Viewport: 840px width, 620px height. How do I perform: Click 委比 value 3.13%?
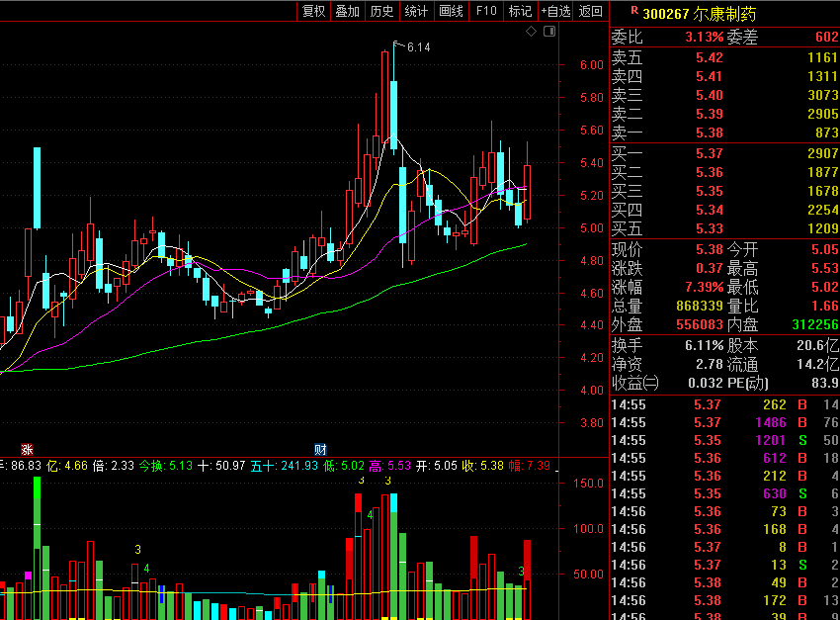point(704,37)
